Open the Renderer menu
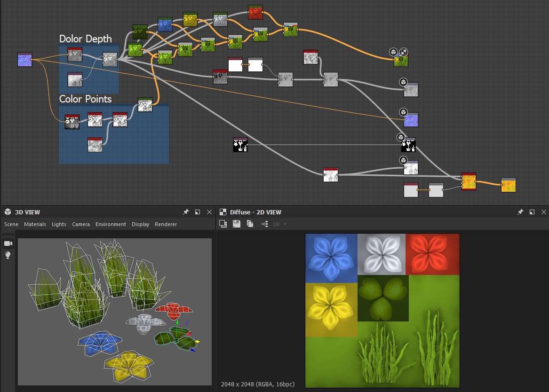This screenshot has height=392, width=549. 166,224
